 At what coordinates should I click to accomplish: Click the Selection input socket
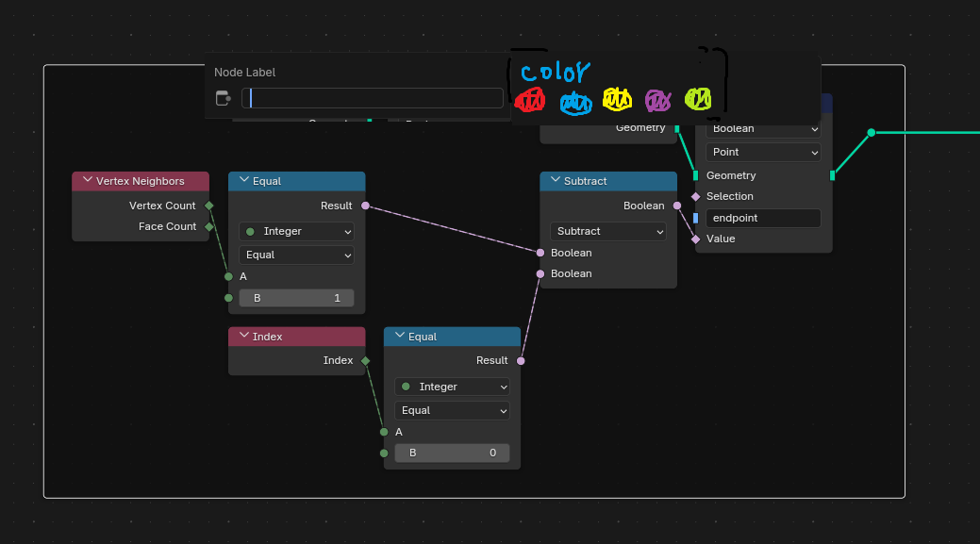[x=696, y=197]
